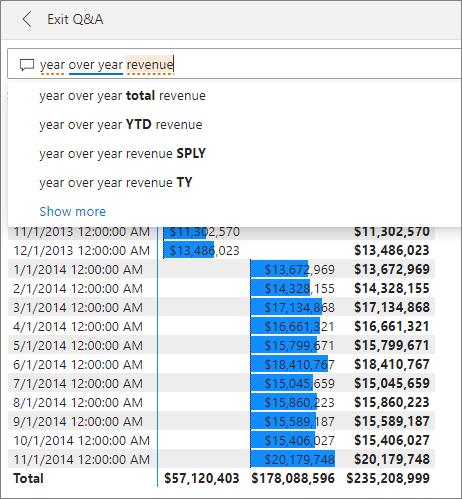Choose the 'year over year revenue TY' suggestion
Image resolution: width=462 pixels, height=499 pixels.
[116, 183]
